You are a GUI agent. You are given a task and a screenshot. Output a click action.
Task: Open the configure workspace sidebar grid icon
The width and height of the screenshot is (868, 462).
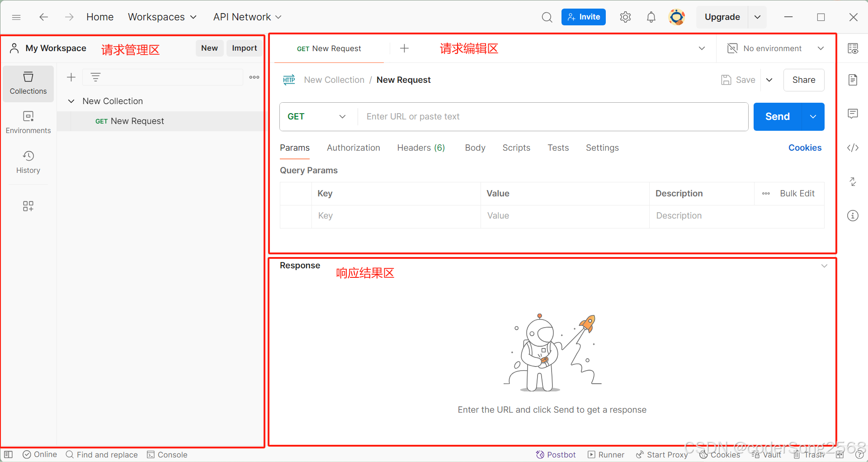point(28,206)
